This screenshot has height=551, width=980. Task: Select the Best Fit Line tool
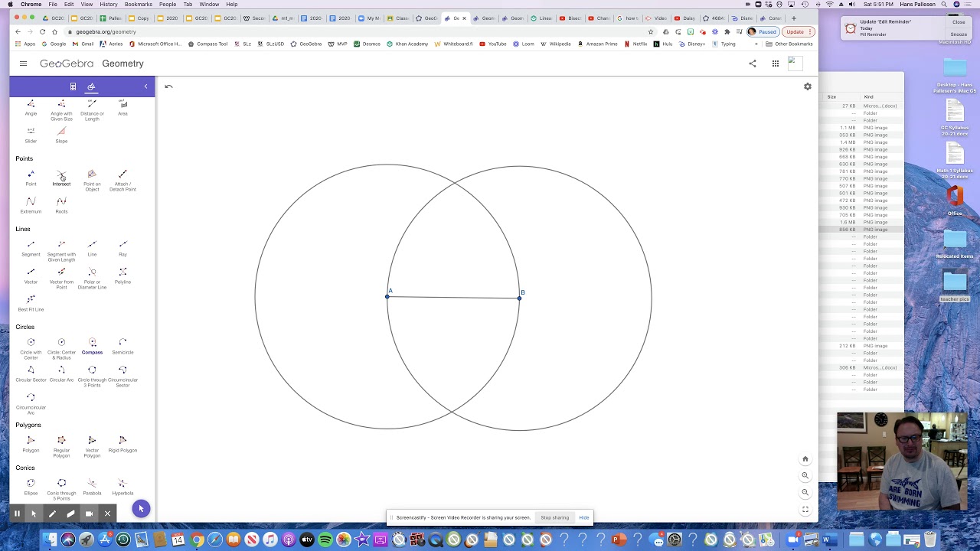(x=31, y=304)
